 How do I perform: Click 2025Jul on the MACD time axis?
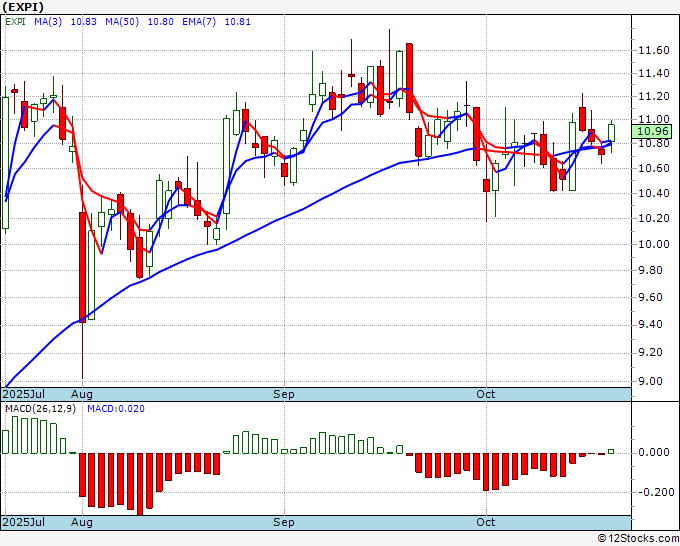(x=24, y=522)
